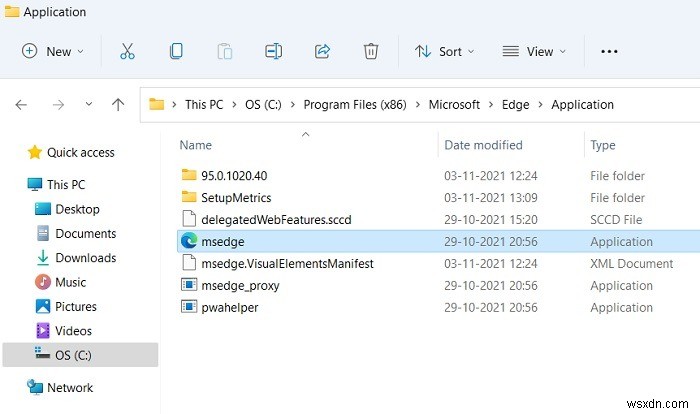Select the SetupMetrics folder
This screenshot has height=414, width=700.
236,198
